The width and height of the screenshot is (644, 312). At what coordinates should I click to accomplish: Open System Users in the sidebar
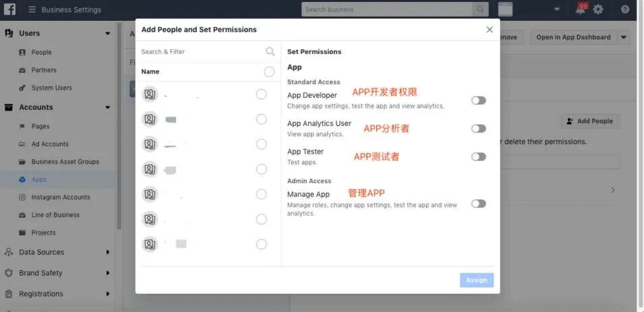52,88
